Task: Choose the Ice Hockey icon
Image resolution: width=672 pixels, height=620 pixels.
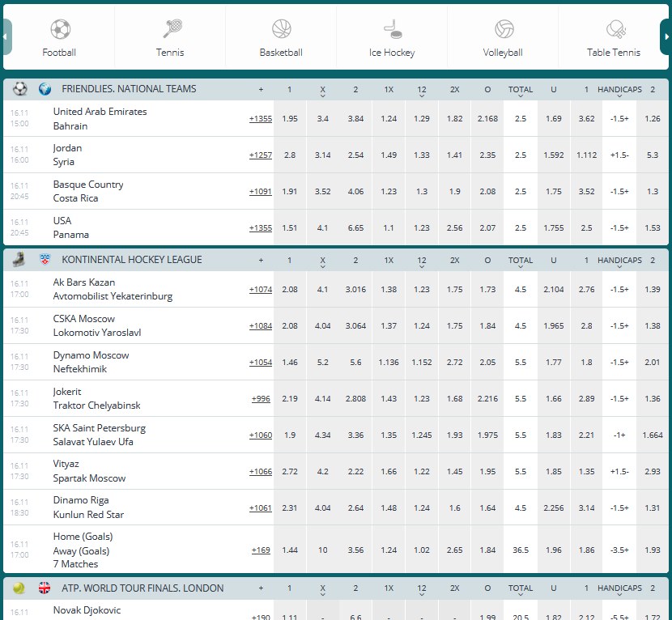Action: coord(393,28)
